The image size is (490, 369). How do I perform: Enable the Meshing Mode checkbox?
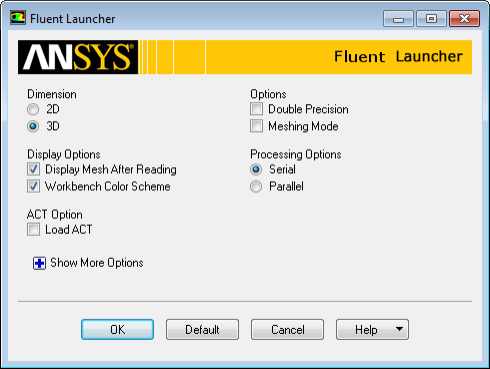[256, 126]
